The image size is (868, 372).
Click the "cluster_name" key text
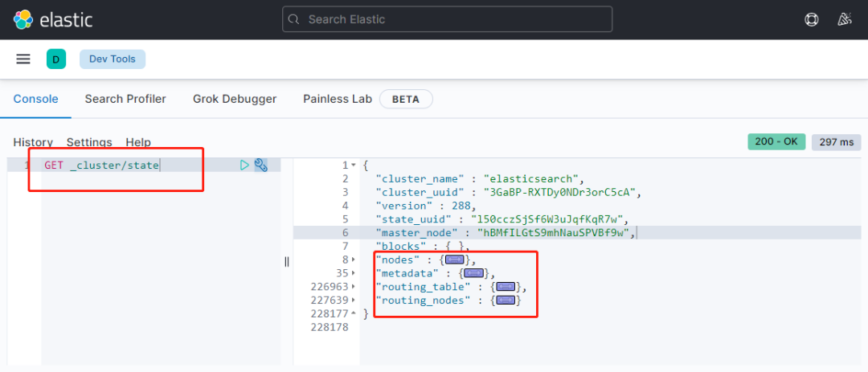tap(420, 179)
